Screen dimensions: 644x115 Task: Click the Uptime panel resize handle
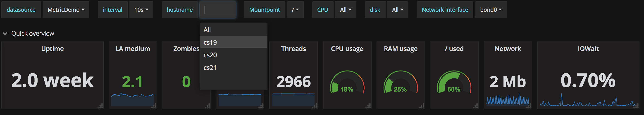pos(100,106)
